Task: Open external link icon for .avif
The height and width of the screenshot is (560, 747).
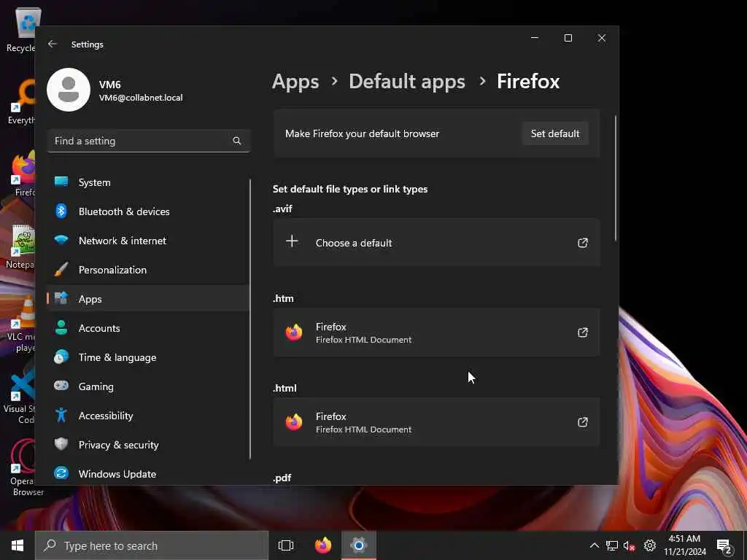Action: [583, 243]
